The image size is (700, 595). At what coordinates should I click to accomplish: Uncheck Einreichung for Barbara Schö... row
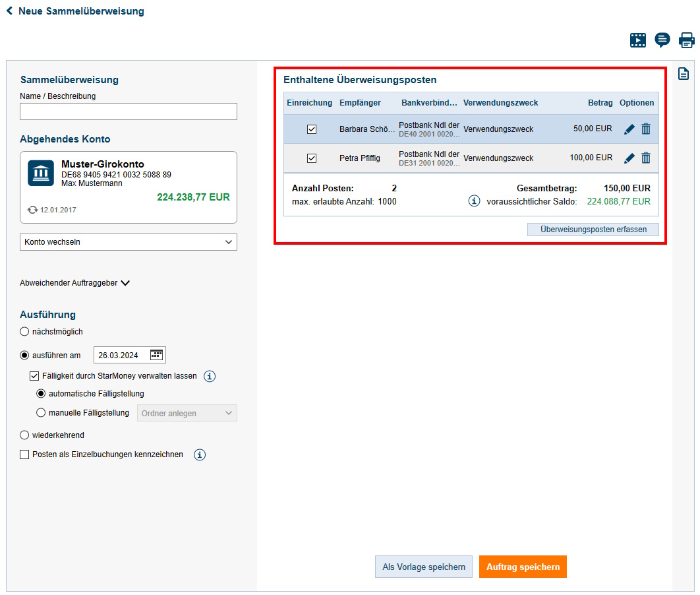pyautogui.click(x=312, y=129)
